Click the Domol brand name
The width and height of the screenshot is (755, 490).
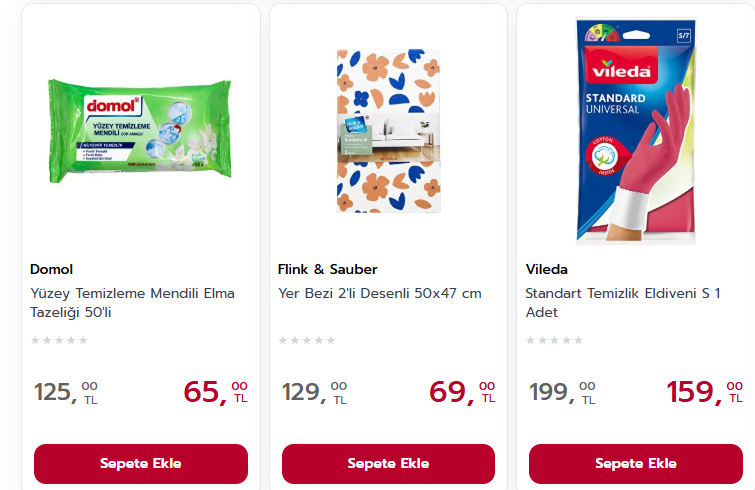point(52,269)
